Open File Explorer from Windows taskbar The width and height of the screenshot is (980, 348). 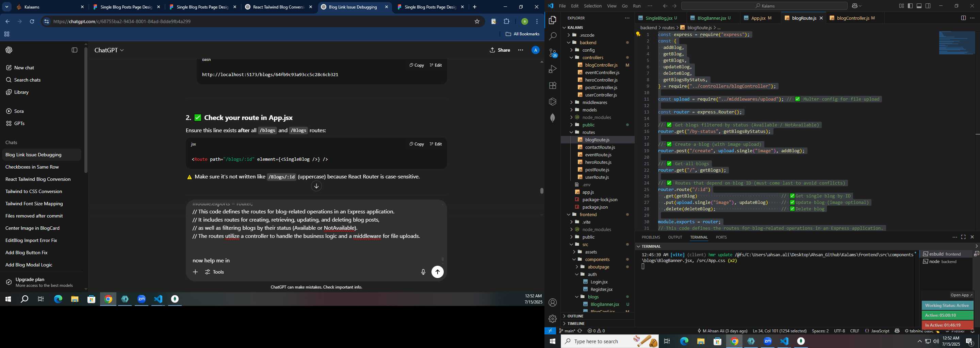[x=75, y=299]
